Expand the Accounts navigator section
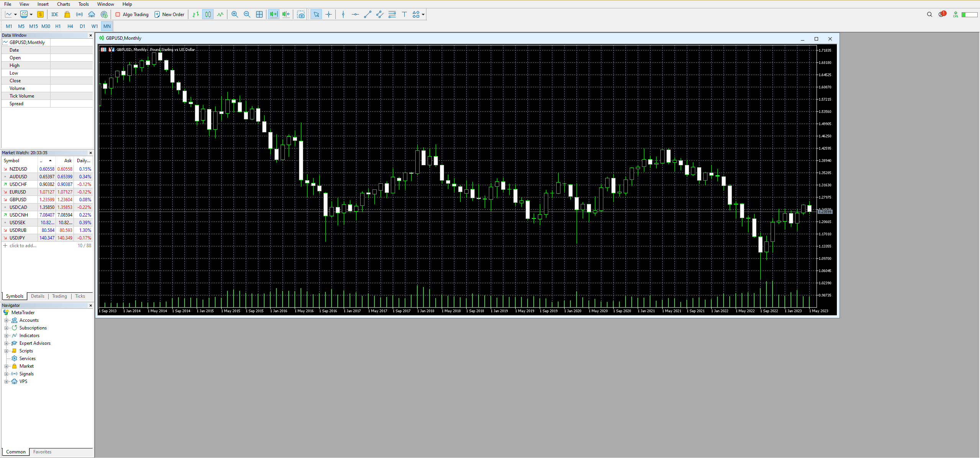This screenshot has height=458, width=980. point(6,320)
